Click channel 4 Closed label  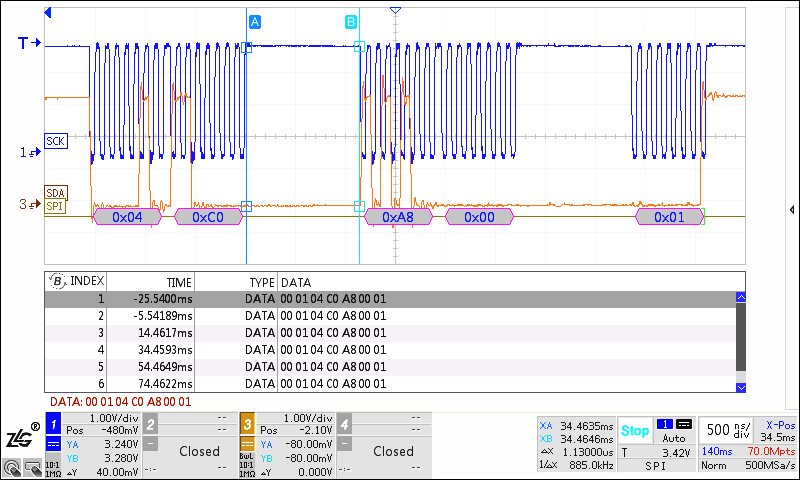click(393, 451)
